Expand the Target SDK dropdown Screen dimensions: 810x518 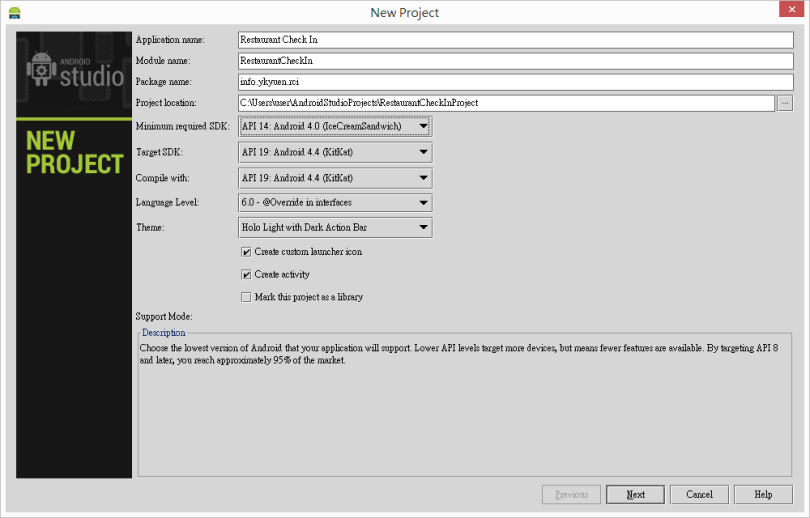(335, 152)
